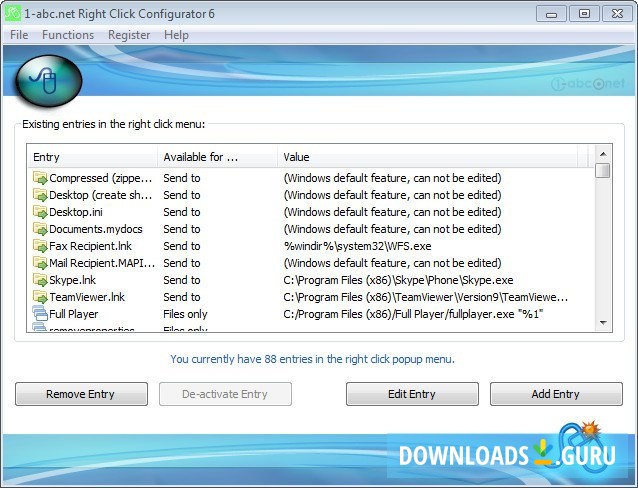Click the %windir%\system32\WFS.exe value
Viewport: 638px width, 488px height.
click(357, 246)
